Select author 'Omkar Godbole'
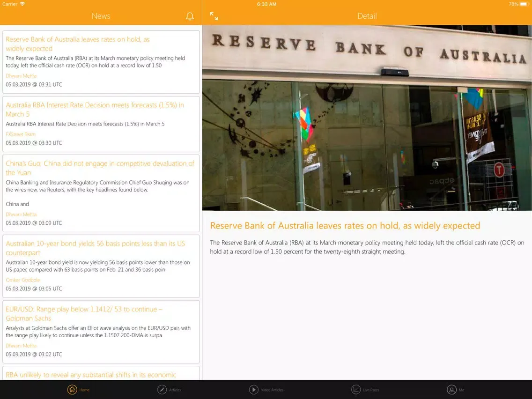Image resolution: width=532 pixels, height=399 pixels. [23, 280]
